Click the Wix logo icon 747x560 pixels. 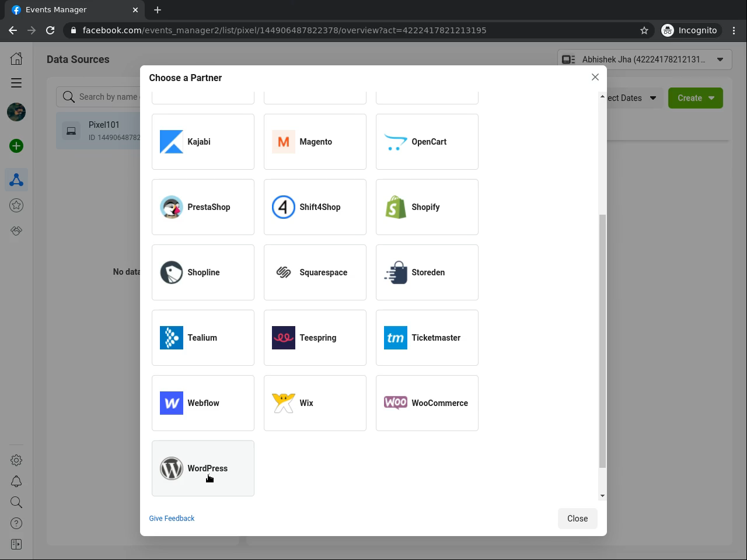(284, 403)
